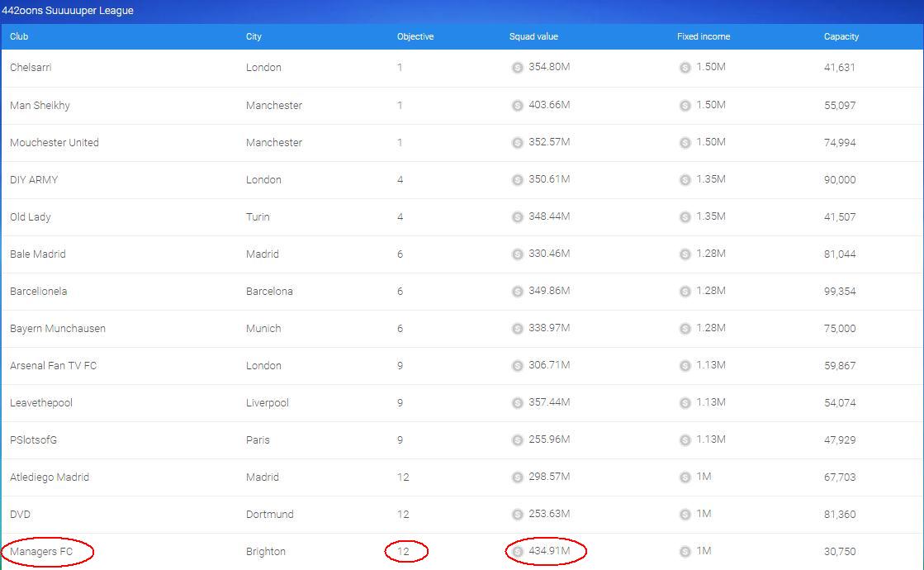The image size is (924, 570).
Task: Sort table by Club column header
Action: click(19, 36)
